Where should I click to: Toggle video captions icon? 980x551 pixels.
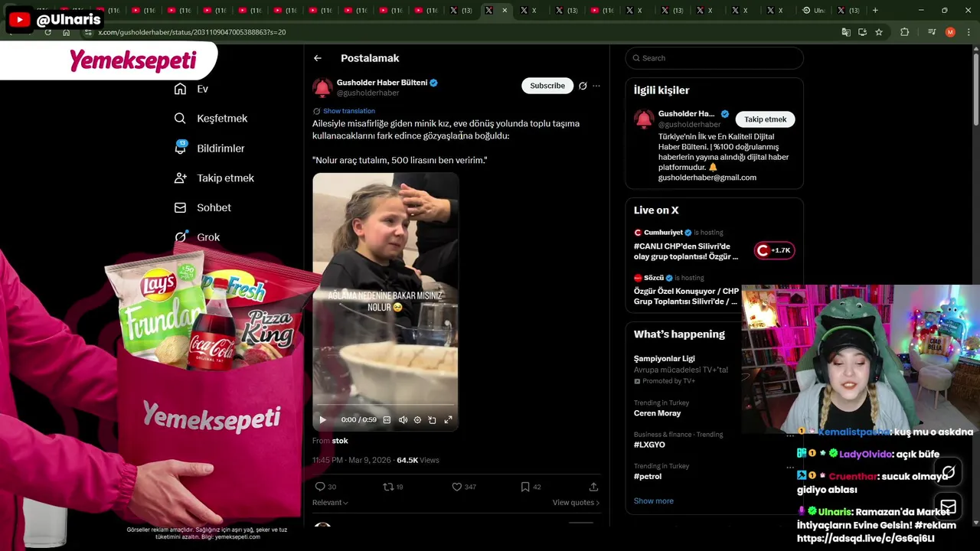tap(387, 419)
